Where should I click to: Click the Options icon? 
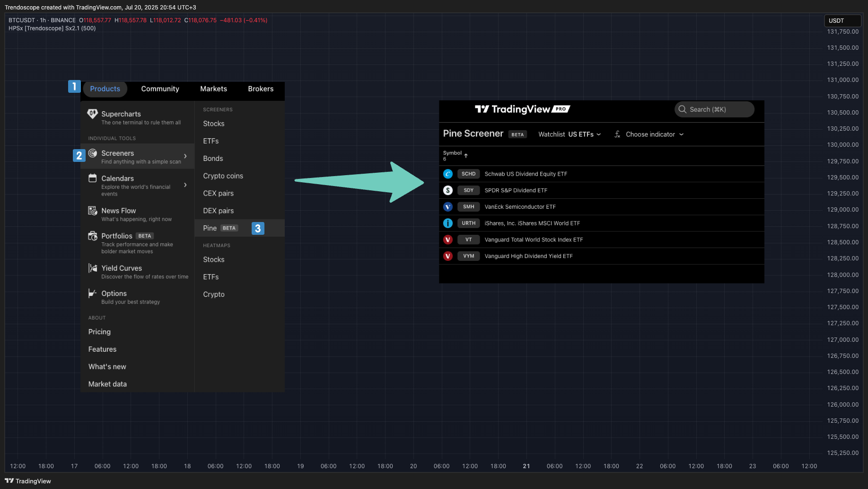(x=93, y=293)
